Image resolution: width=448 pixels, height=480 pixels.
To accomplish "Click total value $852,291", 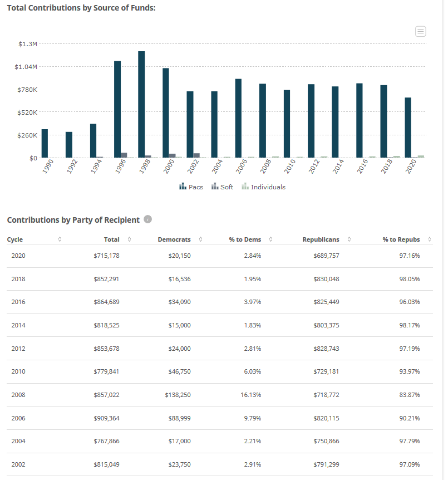I will (x=106, y=279).
